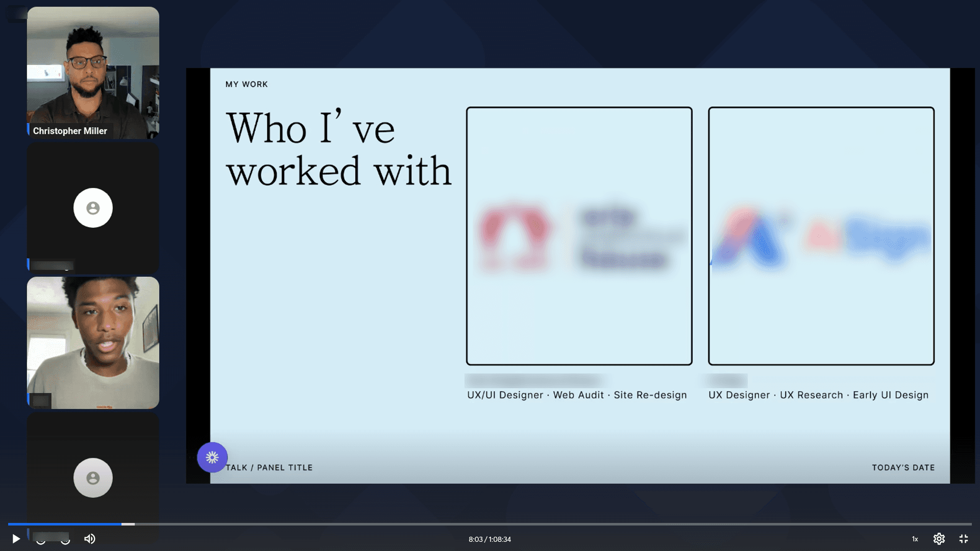Image resolution: width=980 pixels, height=551 pixels.
Task: Exit fullscreen mode
Action: [x=963, y=539]
